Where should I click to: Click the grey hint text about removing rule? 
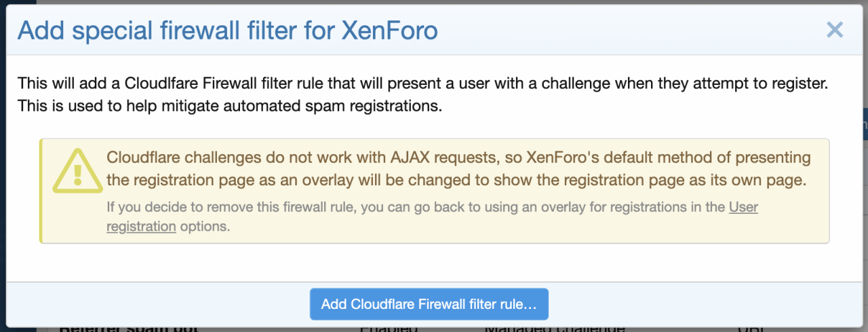tap(415, 208)
